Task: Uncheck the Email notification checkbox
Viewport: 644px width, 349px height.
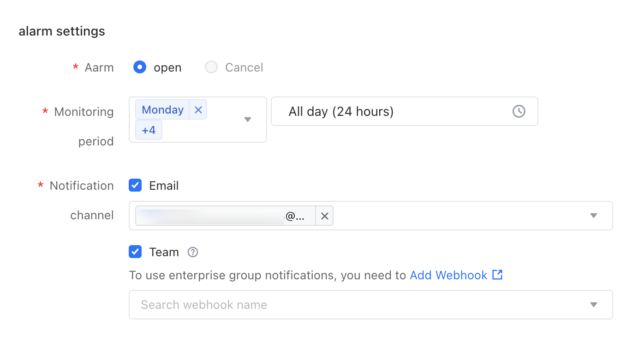Action: (x=135, y=186)
